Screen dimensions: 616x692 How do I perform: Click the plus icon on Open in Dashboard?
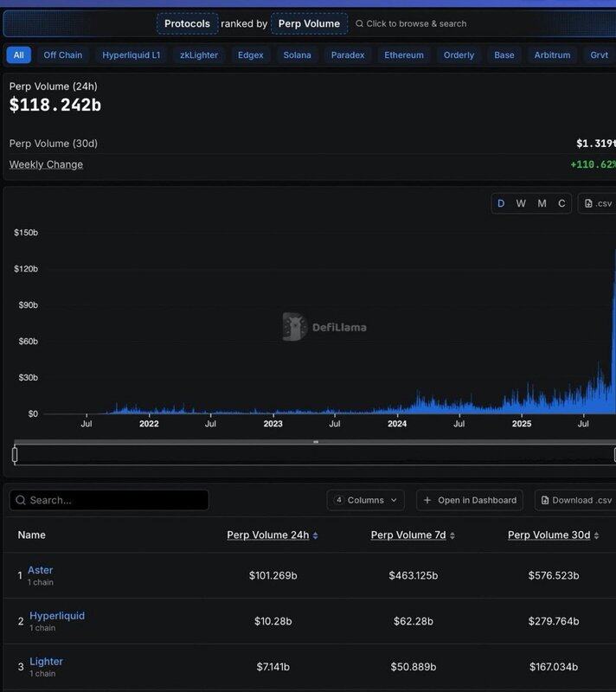click(427, 500)
